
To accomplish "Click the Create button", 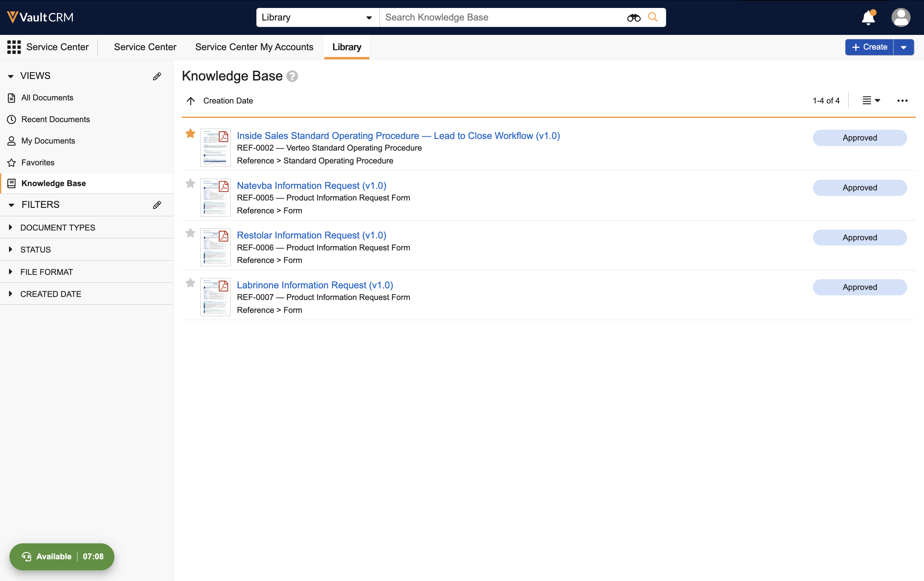I will (869, 47).
